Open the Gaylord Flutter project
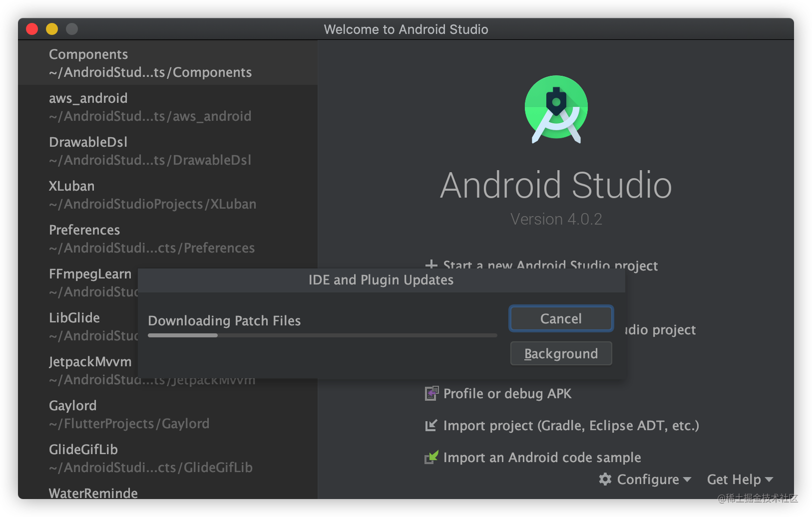The height and width of the screenshot is (517, 812). [x=168, y=414]
